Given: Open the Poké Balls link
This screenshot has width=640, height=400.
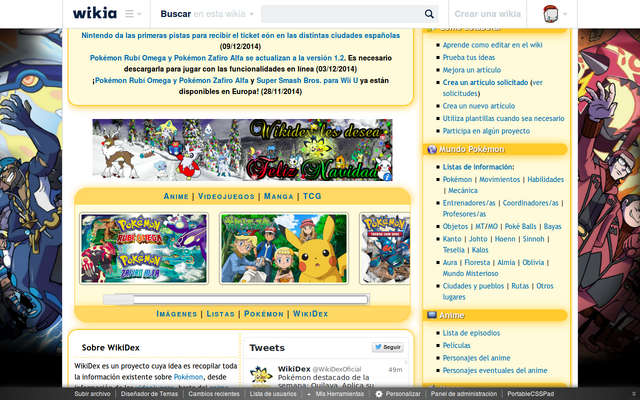Looking at the screenshot, I should tap(521, 227).
